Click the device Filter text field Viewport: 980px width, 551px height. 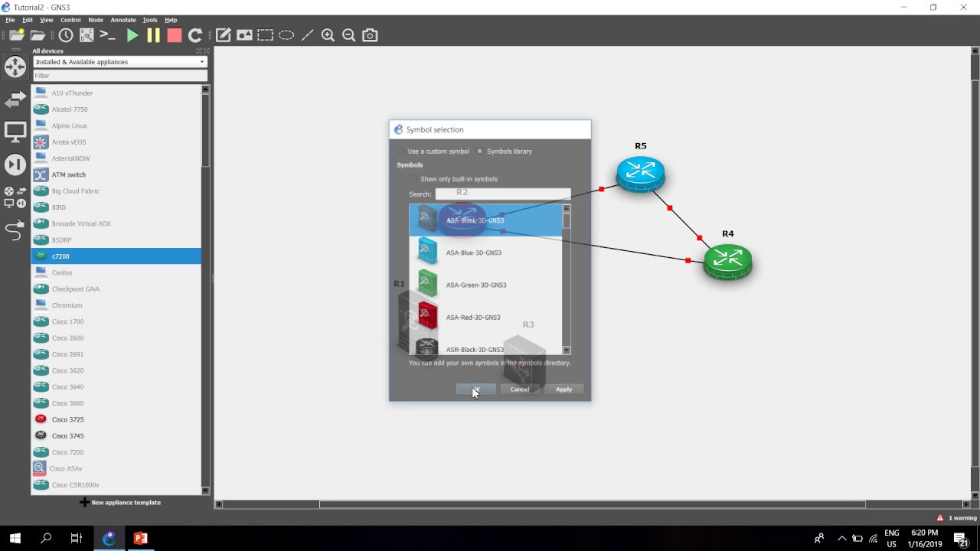click(120, 76)
